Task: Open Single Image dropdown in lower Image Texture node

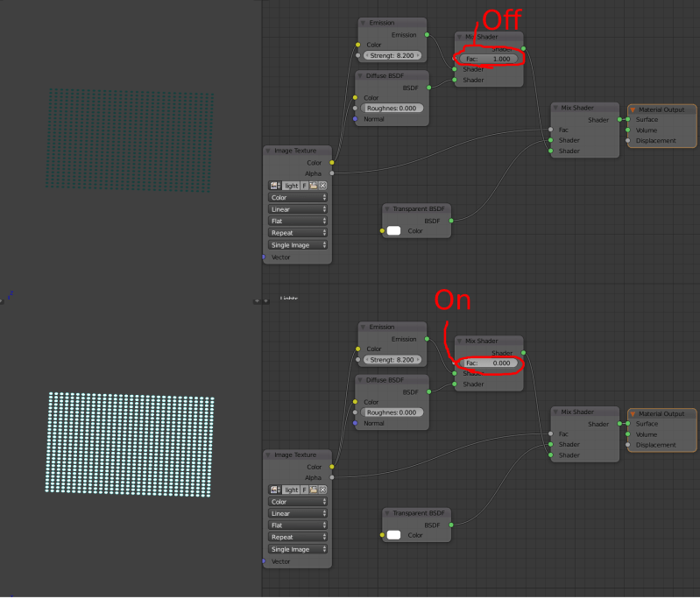Action: 298,549
